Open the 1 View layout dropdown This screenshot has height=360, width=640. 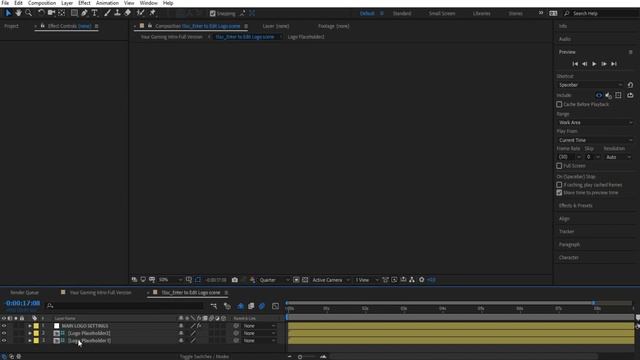point(367,280)
